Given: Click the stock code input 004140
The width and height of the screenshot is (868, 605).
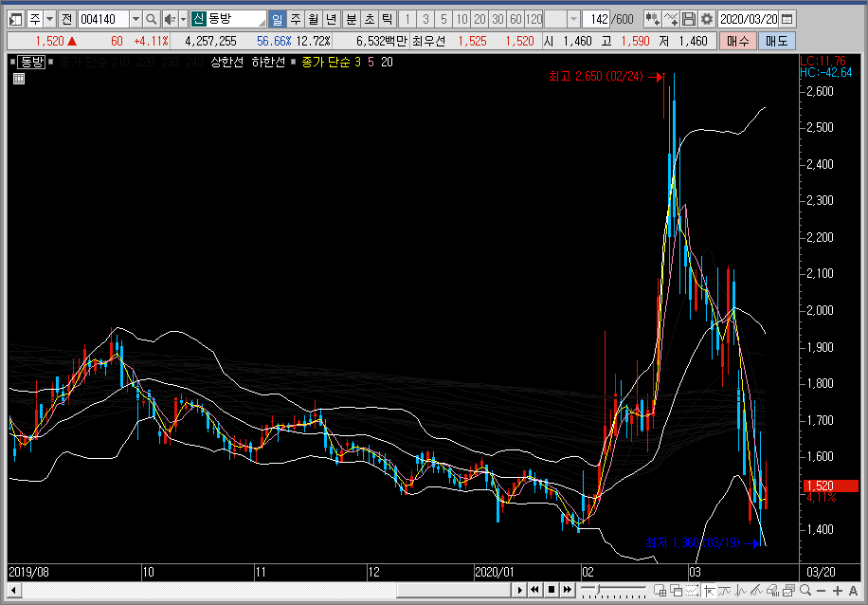Looking at the screenshot, I should [103, 19].
